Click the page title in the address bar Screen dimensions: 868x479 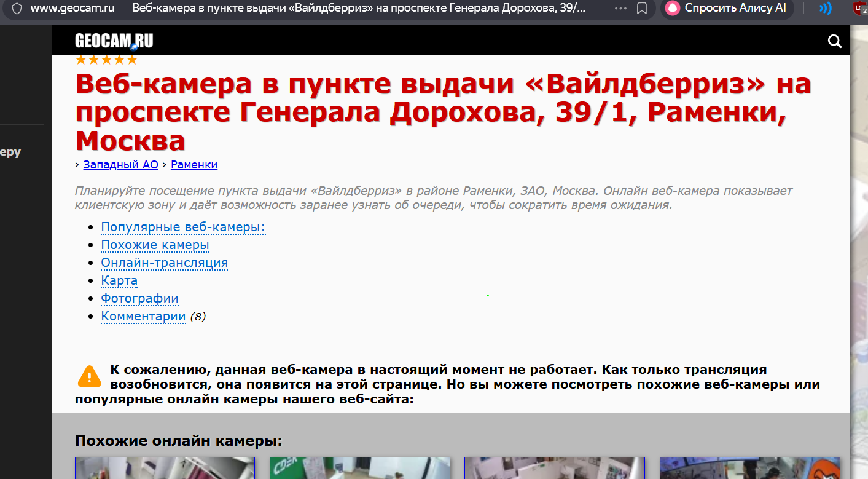coord(359,9)
